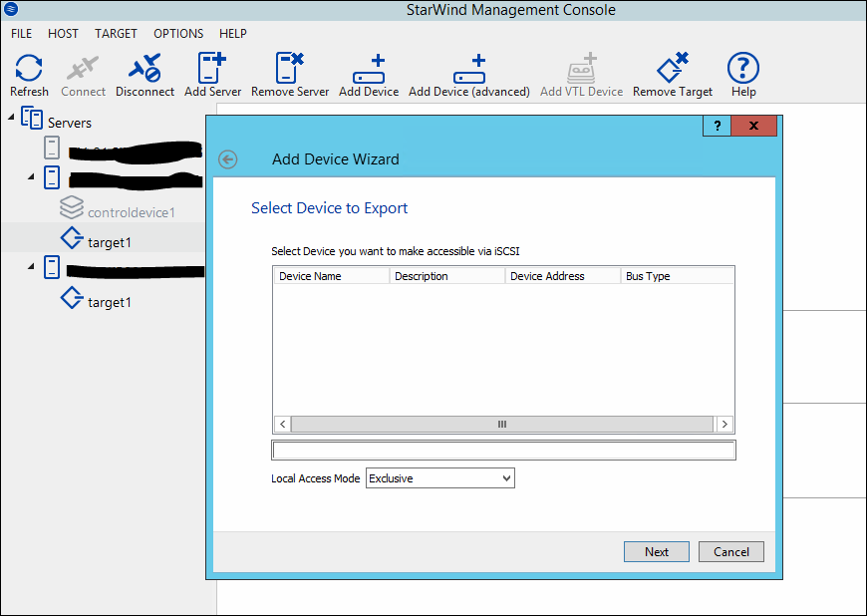Click the horizontal scrollbar right arrow
The width and height of the screenshot is (867, 616).
coord(724,424)
